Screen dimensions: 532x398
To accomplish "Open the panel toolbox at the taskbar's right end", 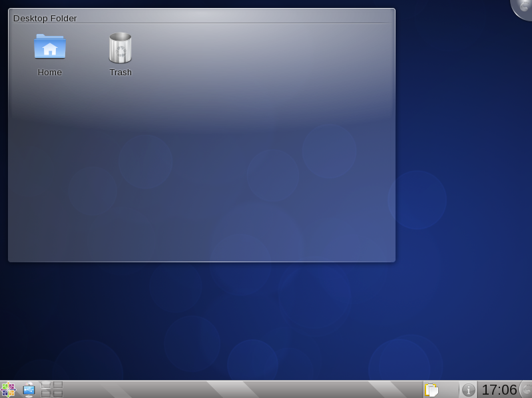I will 526,389.
